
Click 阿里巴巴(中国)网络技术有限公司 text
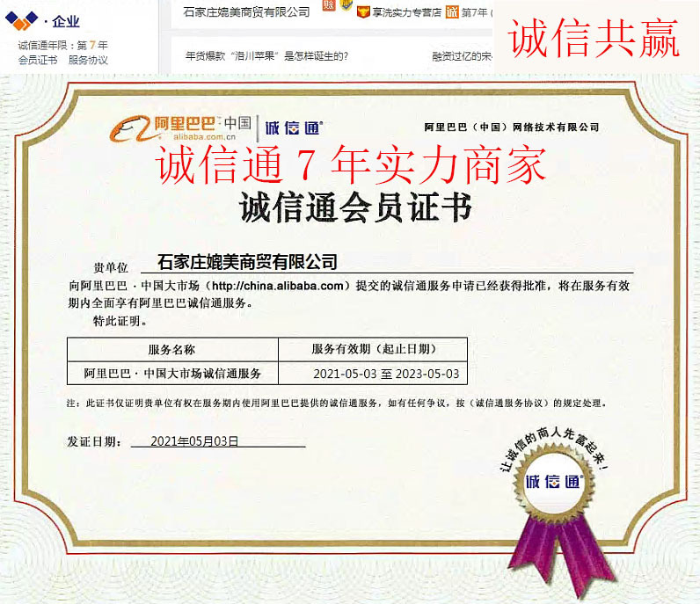(512, 127)
